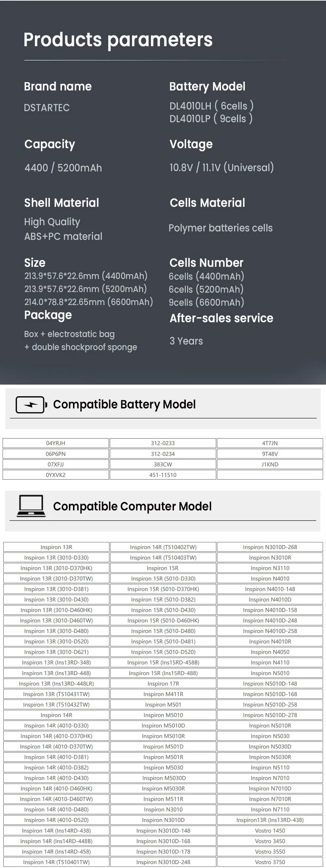The image size is (326, 868).
Task: Click the laptop icon beside Compatible Computer Model
Action: [x=31, y=506]
